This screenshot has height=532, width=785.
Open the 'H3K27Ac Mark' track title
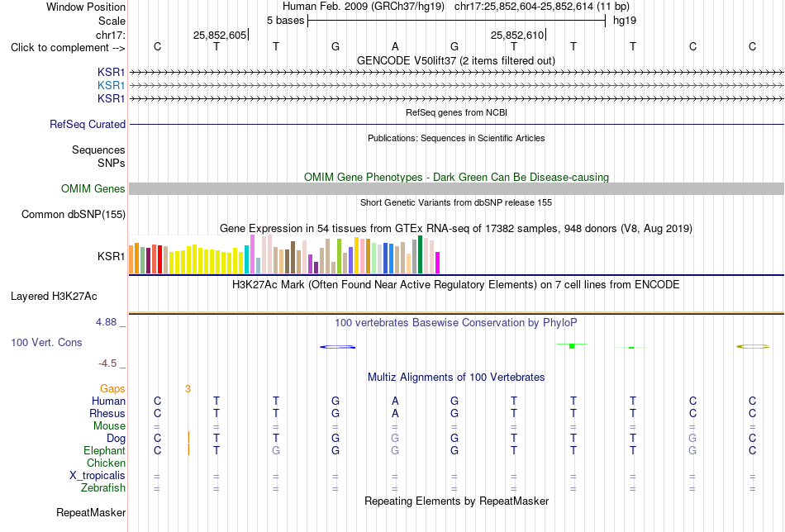click(x=456, y=285)
